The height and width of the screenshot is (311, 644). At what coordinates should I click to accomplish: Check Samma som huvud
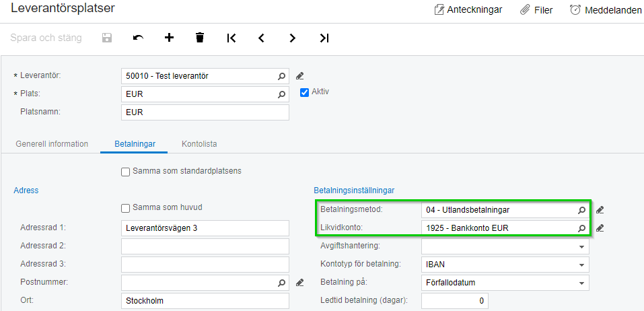[x=126, y=208]
